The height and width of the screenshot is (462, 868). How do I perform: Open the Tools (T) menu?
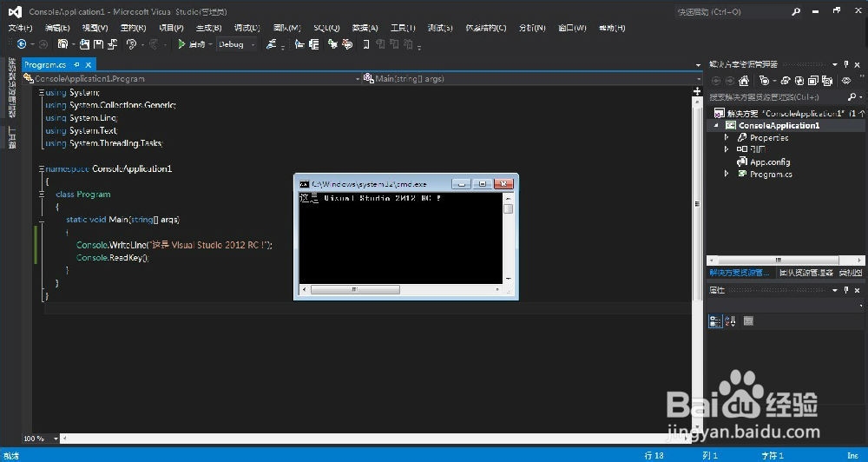(x=403, y=28)
